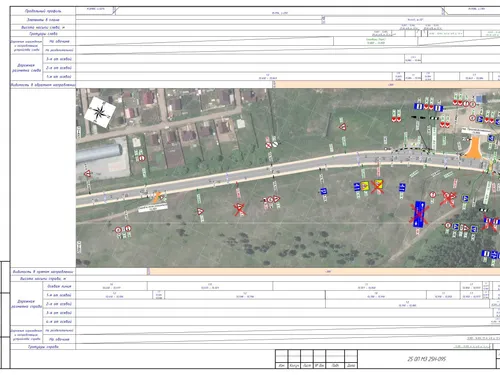
Task: Select the large crossed-out blue direction sign
Action: click(419, 214)
